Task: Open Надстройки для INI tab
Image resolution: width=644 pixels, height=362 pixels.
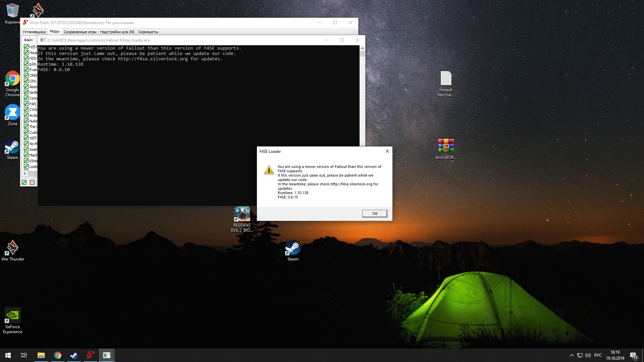Action: click(x=117, y=32)
